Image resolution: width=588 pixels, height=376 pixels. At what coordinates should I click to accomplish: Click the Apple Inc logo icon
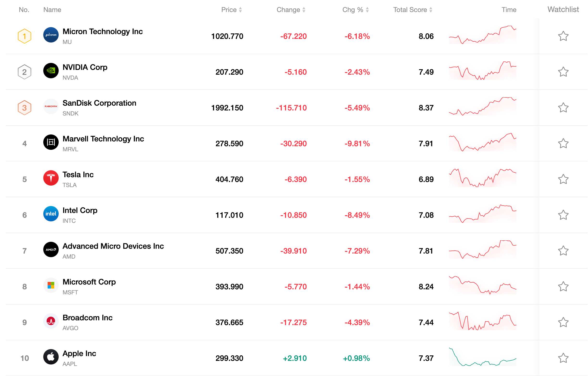[51, 357]
